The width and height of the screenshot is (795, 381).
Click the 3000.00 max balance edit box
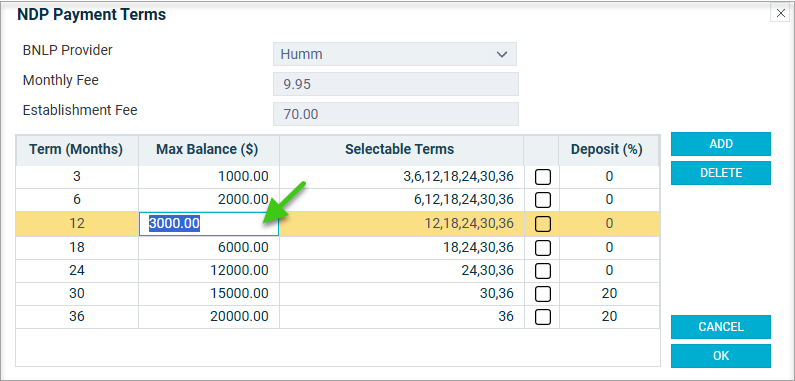[x=208, y=224]
